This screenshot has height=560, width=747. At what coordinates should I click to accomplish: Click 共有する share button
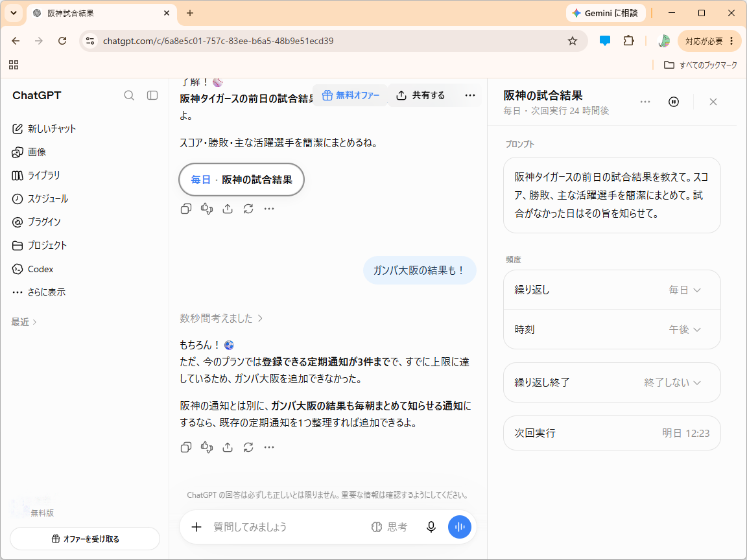pyautogui.click(x=420, y=95)
